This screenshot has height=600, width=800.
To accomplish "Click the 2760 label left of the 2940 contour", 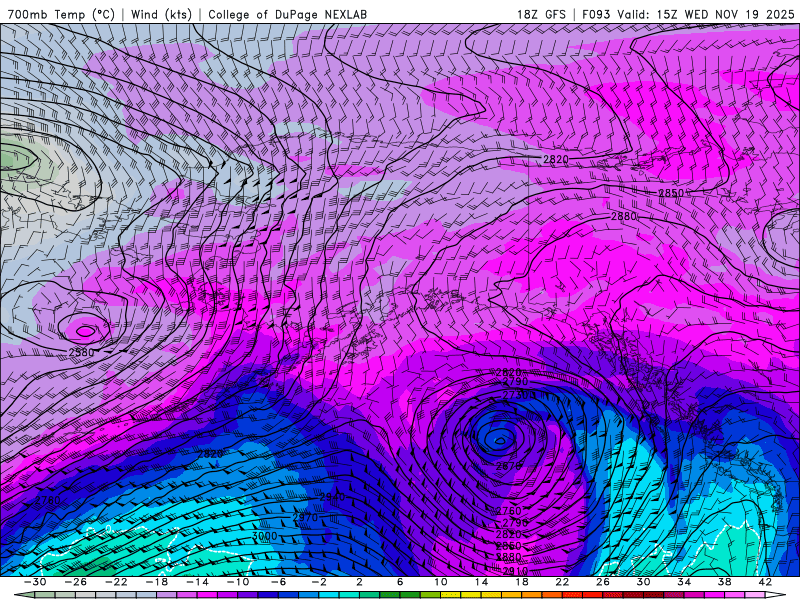I will tap(47, 501).
